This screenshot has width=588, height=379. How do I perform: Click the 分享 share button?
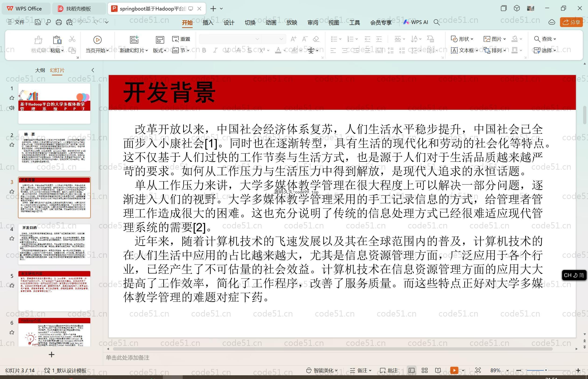click(571, 22)
